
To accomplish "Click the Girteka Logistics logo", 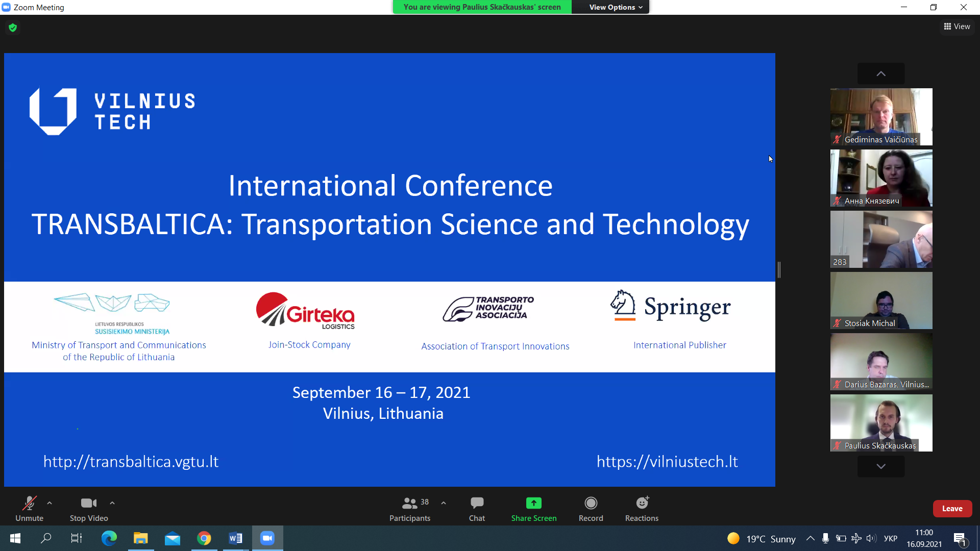I will point(305,310).
